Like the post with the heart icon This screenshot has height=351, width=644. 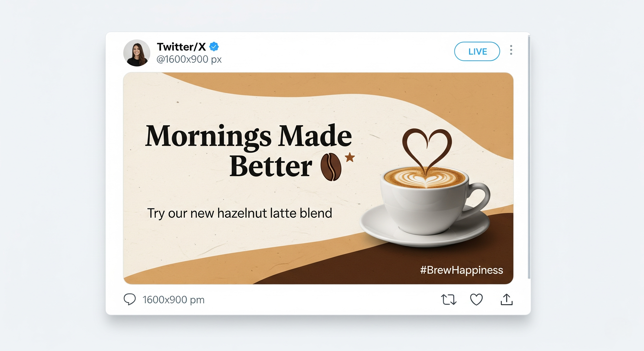tap(476, 300)
